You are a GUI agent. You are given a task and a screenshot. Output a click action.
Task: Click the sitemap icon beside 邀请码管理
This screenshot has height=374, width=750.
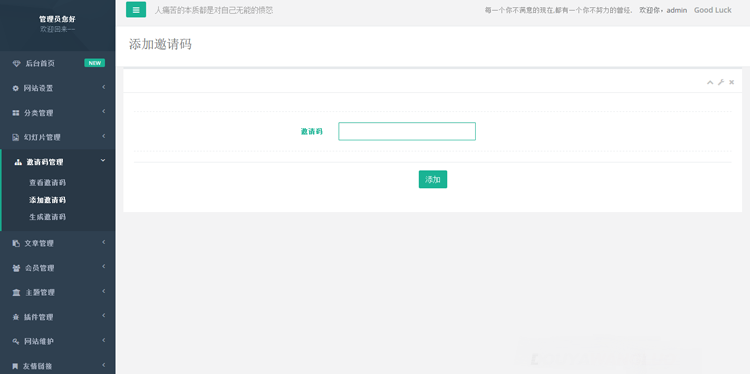(x=18, y=163)
